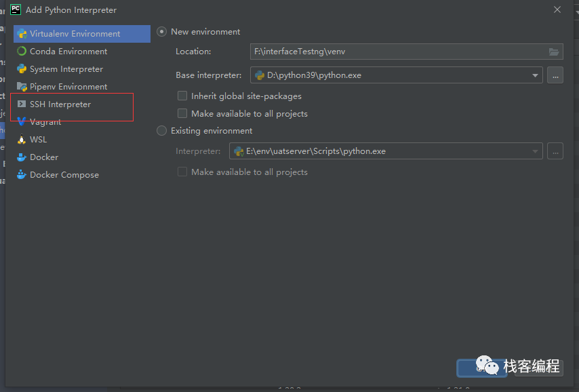
Task: Open the Base interpreter dropdown
Action: (396, 75)
